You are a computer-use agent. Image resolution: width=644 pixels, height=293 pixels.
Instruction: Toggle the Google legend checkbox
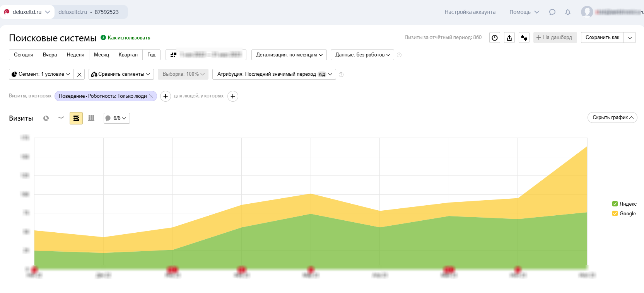pos(615,213)
